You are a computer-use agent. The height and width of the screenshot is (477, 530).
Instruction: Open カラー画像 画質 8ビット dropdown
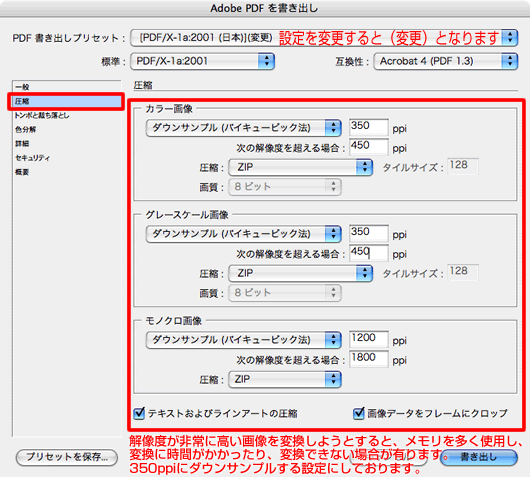285,187
